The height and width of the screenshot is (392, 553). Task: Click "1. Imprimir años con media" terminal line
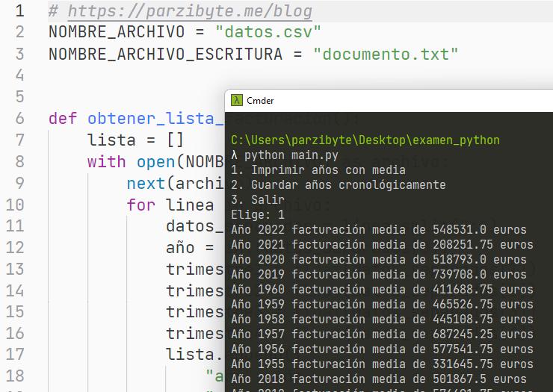pyautogui.click(x=318, y=170)
